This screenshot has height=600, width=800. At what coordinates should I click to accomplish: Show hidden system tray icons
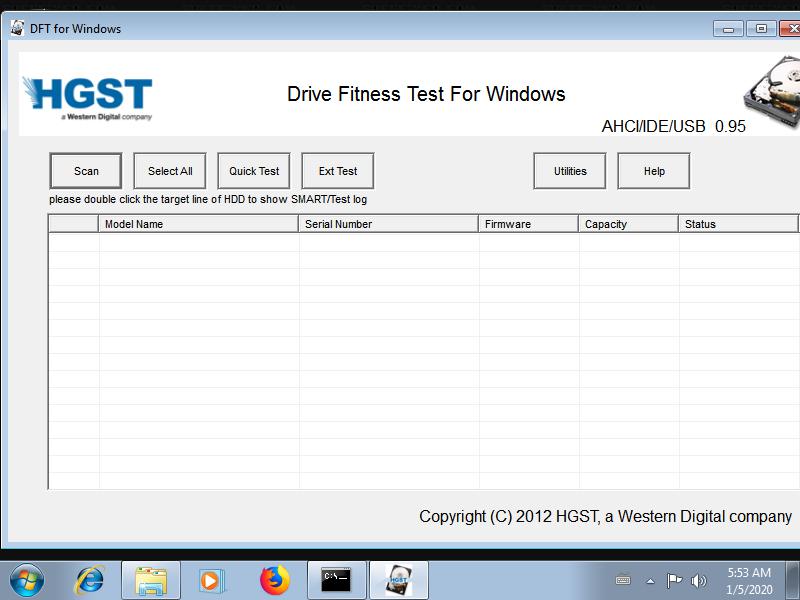pyautogui.click(x=650, y=581)
